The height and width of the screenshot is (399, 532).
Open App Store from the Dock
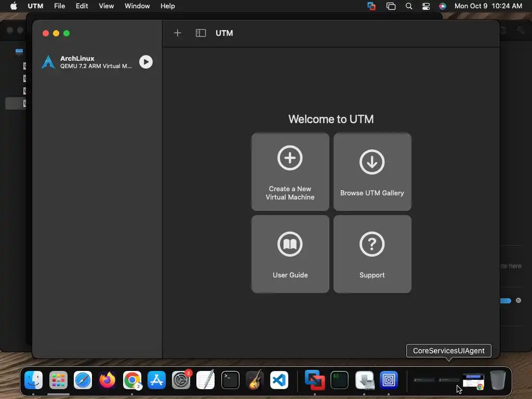(x=156, y=380)
